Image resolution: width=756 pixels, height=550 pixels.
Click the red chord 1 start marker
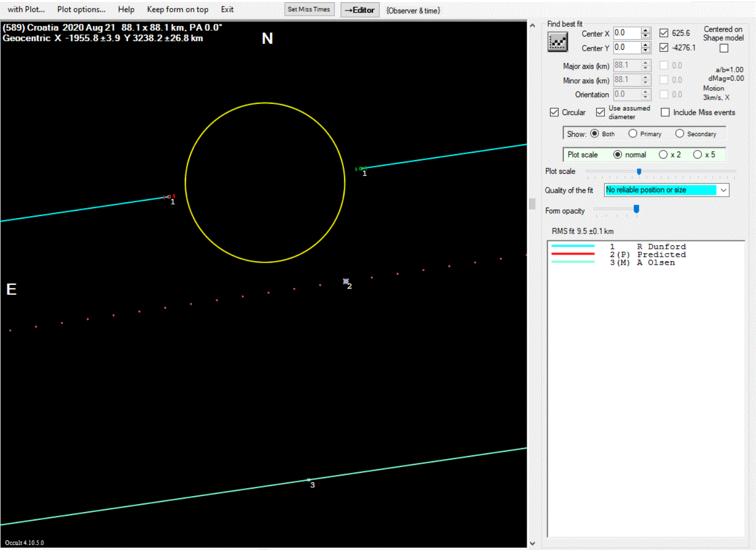[x=169, y=197]
